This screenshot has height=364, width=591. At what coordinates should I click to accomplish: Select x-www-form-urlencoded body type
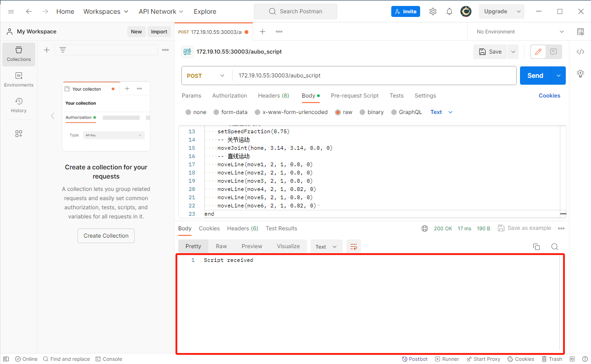coord(257,112)
